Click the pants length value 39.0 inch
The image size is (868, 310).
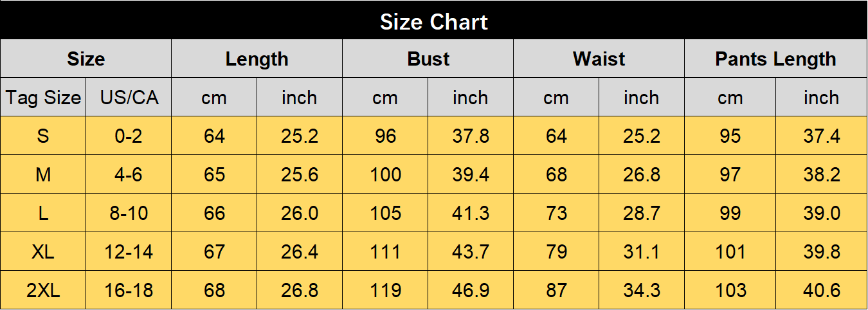[822, 214]
